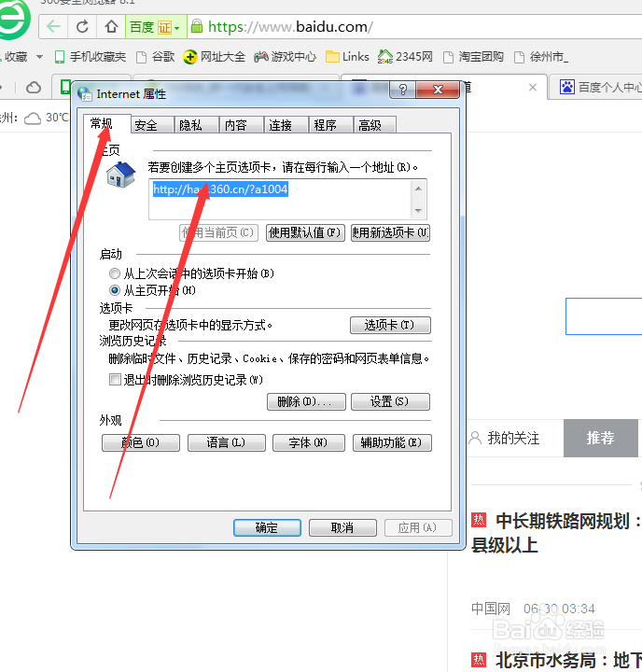Confirm with 确定 button
The height and width of the screenshot is (672, 642).
267,527
